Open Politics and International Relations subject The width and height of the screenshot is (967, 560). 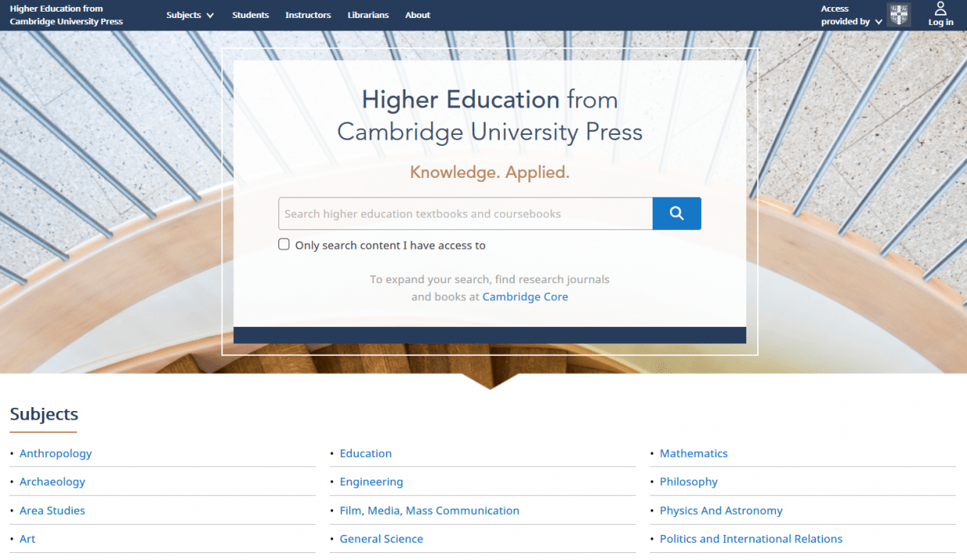click(751, 539)
